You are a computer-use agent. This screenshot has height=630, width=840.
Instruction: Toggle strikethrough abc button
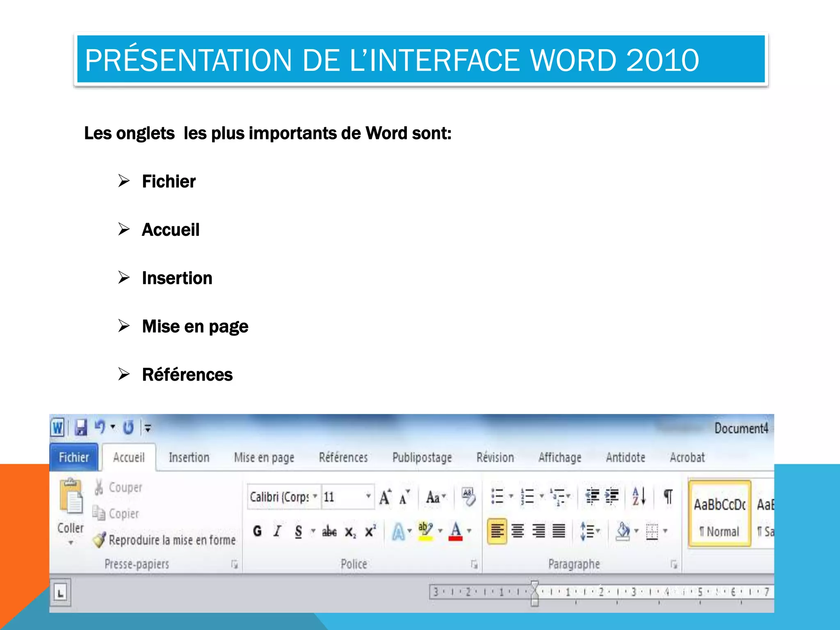[x=329, y=532]
